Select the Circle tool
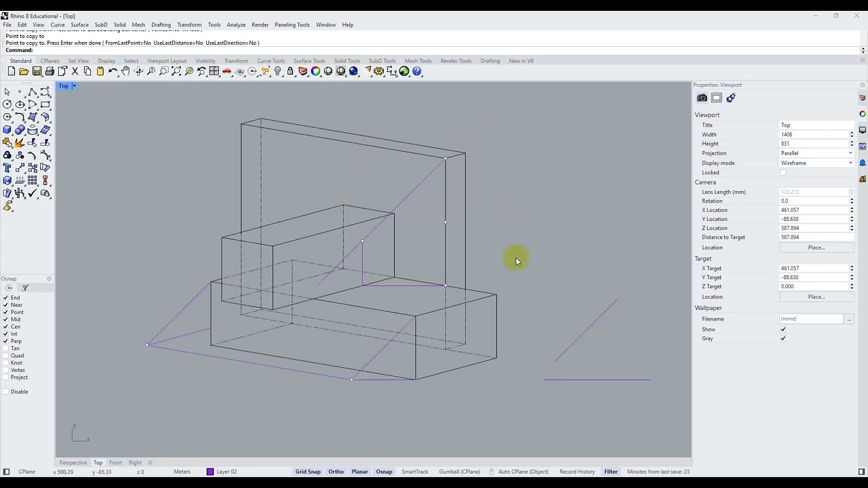Screen dimensions: 868x488 click(7, 104)
